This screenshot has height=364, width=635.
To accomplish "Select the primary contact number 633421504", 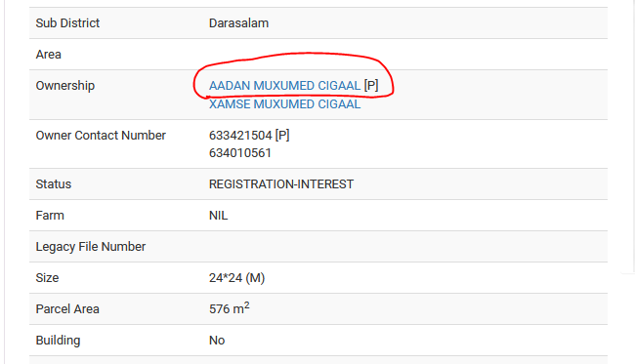I will coord(240,135).
